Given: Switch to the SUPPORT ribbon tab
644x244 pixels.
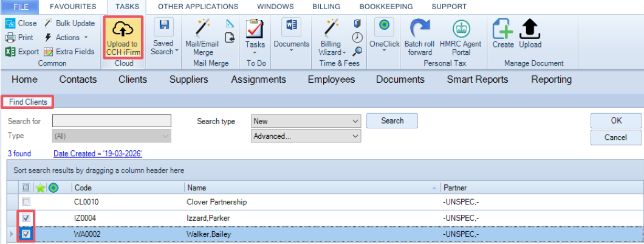Looking at the screenshot, I should coord(449,7).
